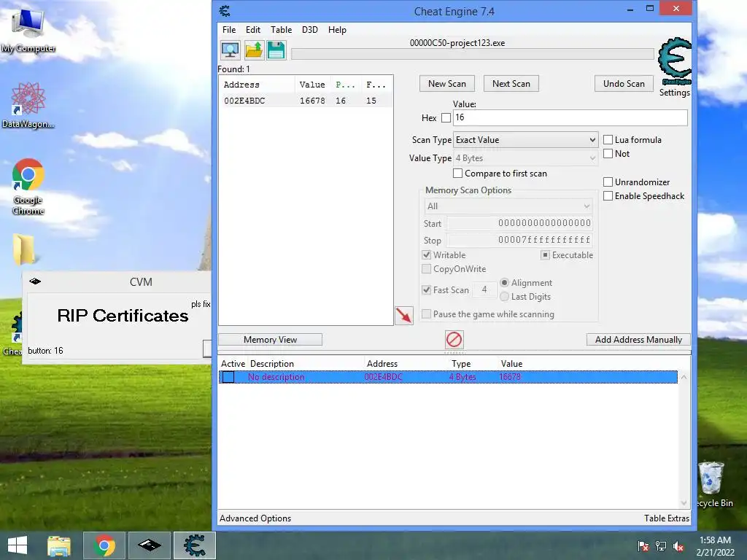747x560 pixels.
Task: Click New Scan button
Action: [447, 83]
